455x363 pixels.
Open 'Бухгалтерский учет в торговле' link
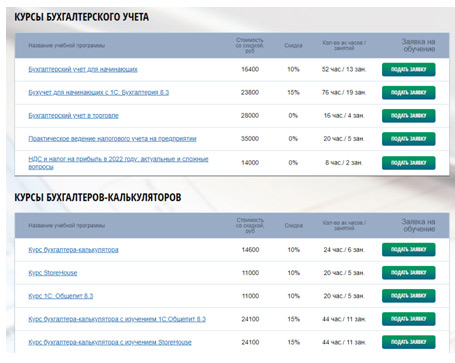click(73, 116)
